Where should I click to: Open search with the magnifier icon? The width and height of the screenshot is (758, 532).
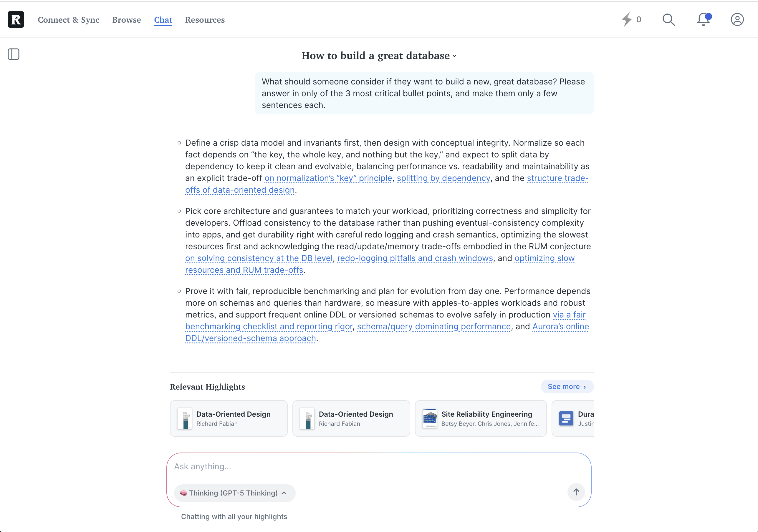[x=668, y=19]
